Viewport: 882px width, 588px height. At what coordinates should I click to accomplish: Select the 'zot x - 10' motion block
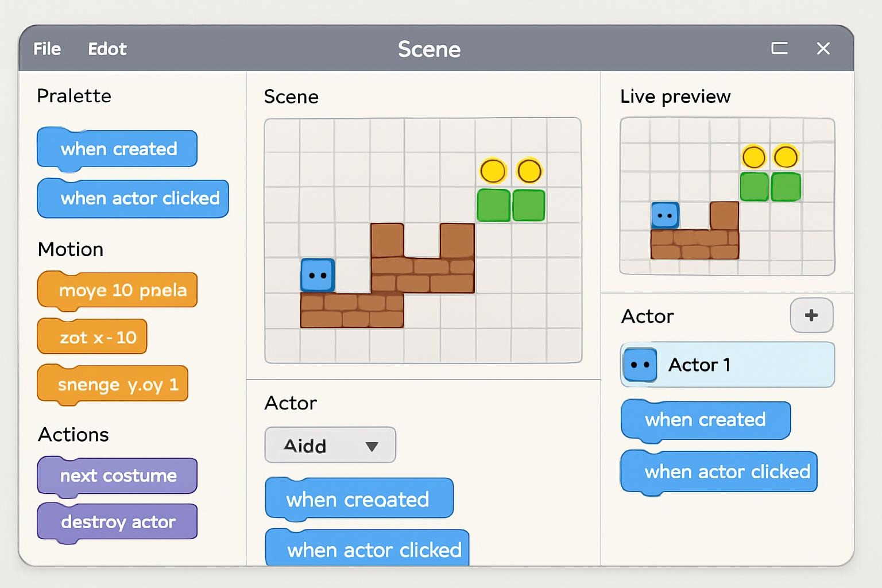click(x=92, y=337)
